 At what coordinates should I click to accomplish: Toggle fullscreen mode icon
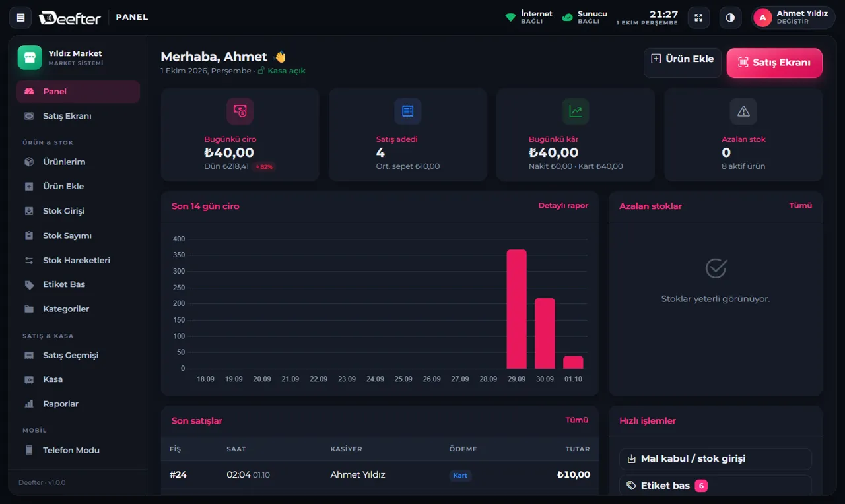click(698, 18)
